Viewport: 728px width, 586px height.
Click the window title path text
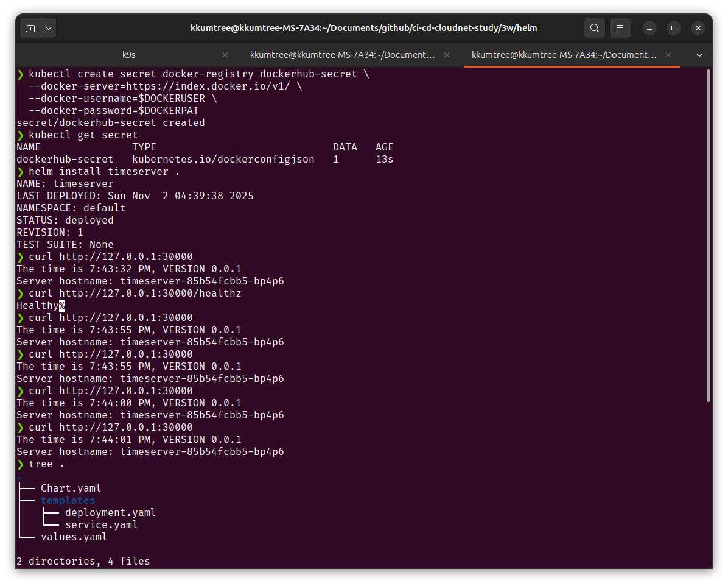(363, 29)
